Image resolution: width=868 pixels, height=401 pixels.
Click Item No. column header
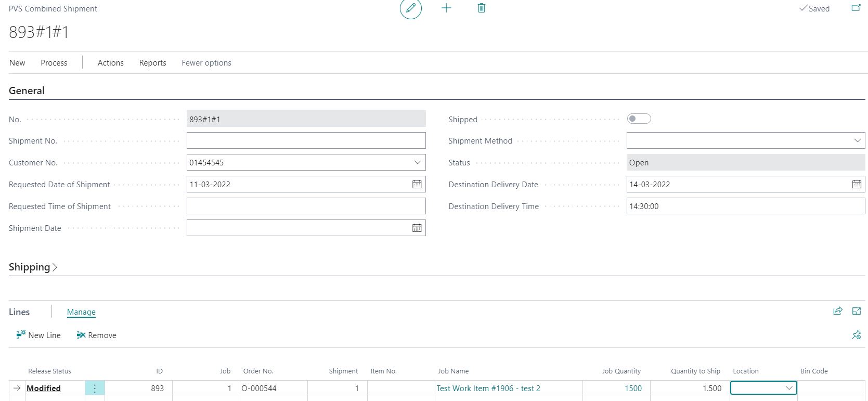pos(383,371)
